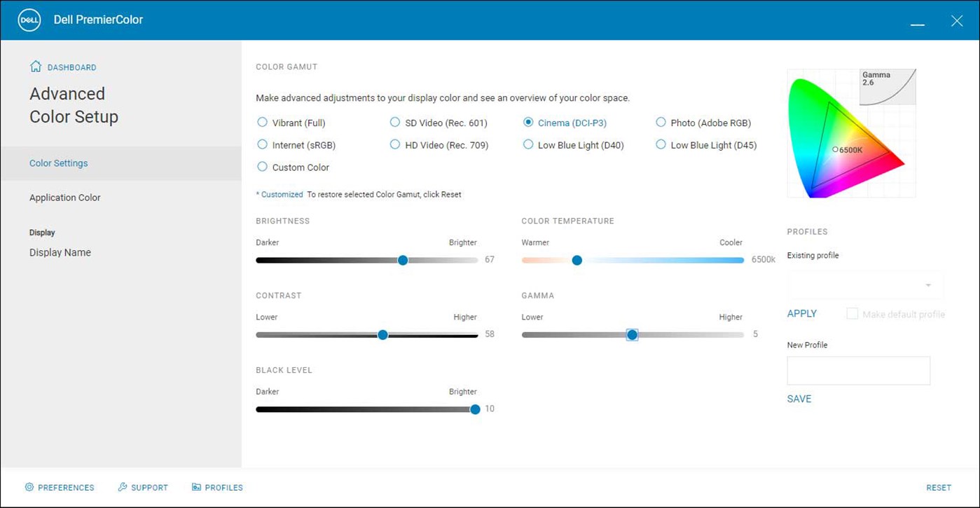Switch to Photo (Adobe RGB) gamut
The height and width of the screenshot is (508, 980).
coord(661,122)
